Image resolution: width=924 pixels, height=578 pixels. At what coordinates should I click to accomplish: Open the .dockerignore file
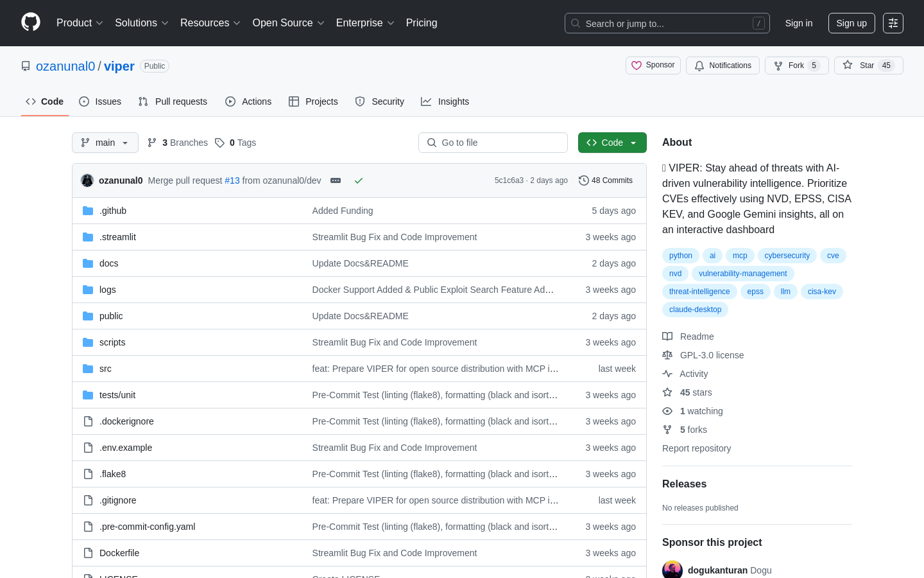pos(126,421)
